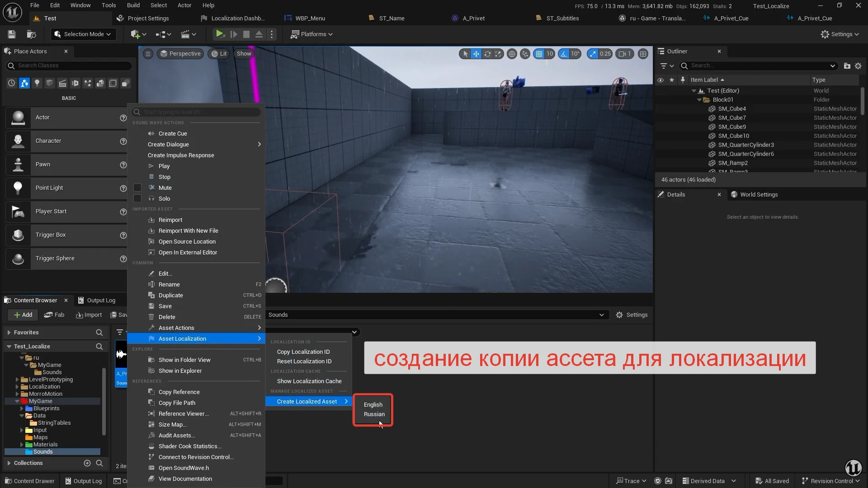Click the Show button in viewport

[x=244, y=54]
